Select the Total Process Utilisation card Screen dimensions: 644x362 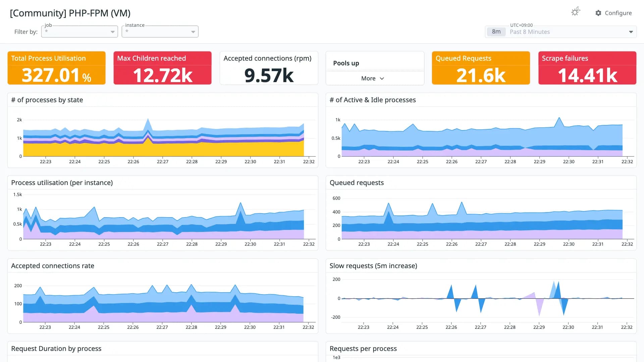(57, 68)
